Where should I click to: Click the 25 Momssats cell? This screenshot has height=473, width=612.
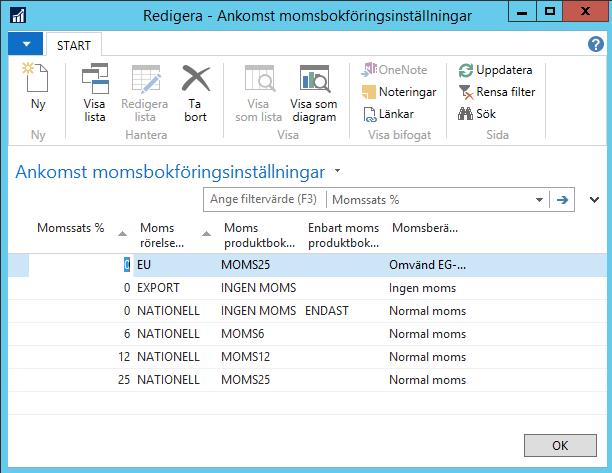click(x=124, y=380)
